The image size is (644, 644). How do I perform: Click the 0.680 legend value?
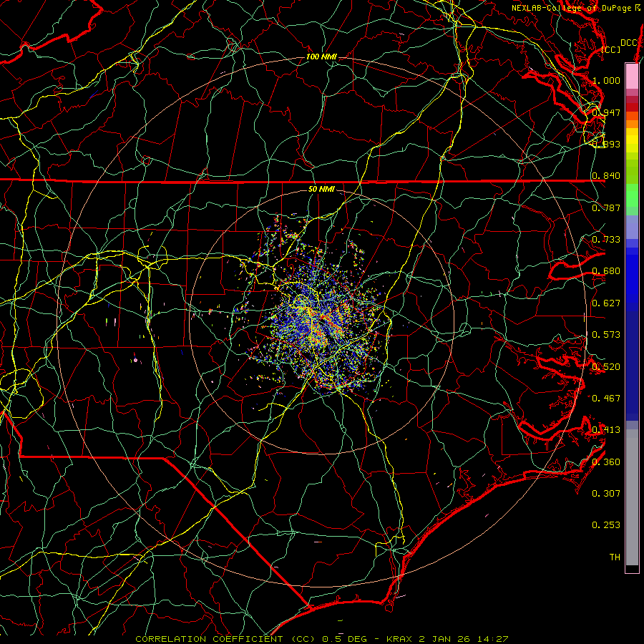click(606, 271)
